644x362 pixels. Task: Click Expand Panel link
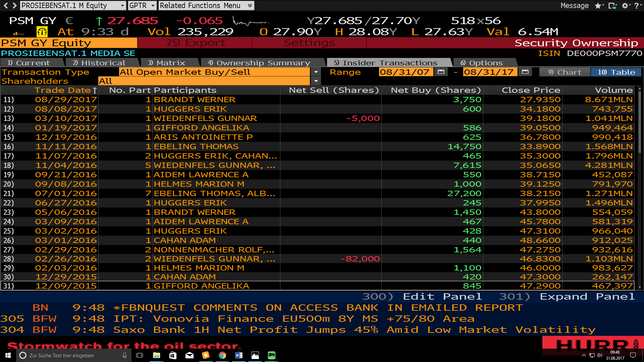pyautogui.click(x=567, y=297)
